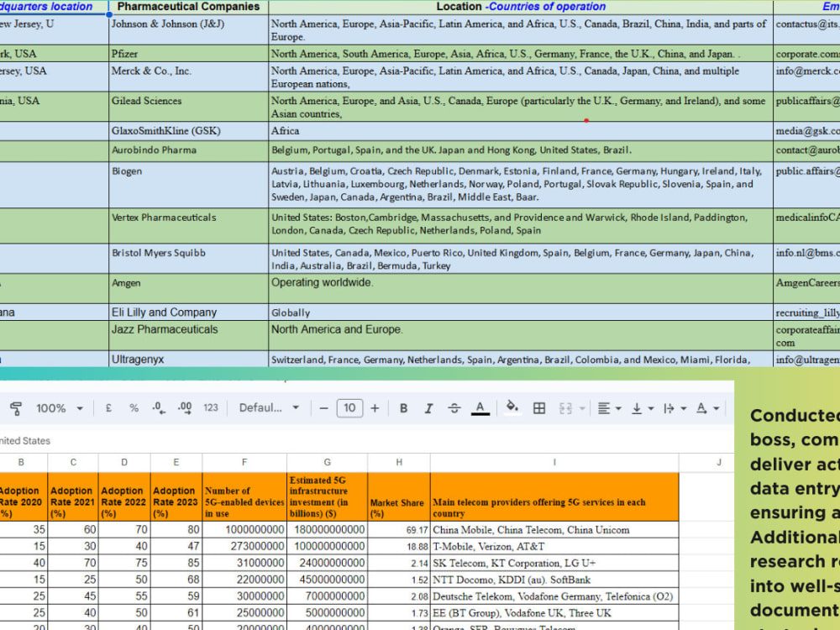
Task: Select the 'SK Telecom, KT Corporation, LG U+' cell
Action: point(554,563)
